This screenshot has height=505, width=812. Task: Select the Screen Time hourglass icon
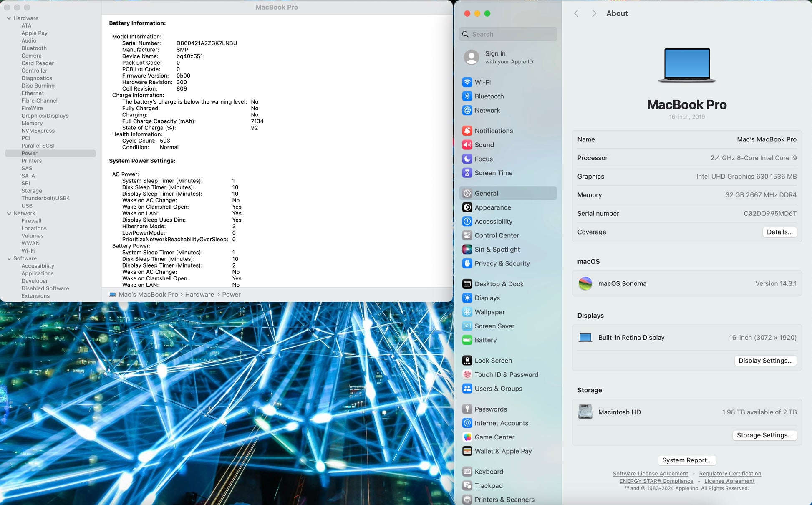pos(467,173)
